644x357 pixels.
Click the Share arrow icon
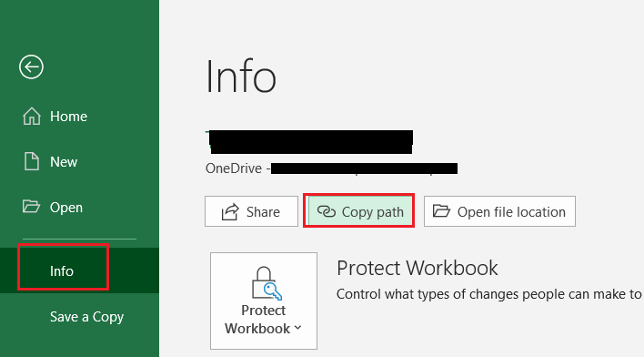point(230,212)
